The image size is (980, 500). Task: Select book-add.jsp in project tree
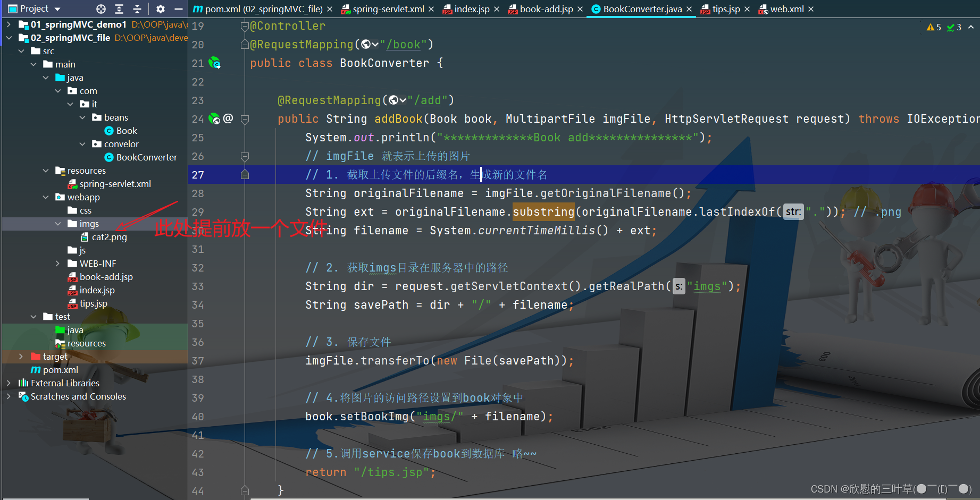point(100,277)
